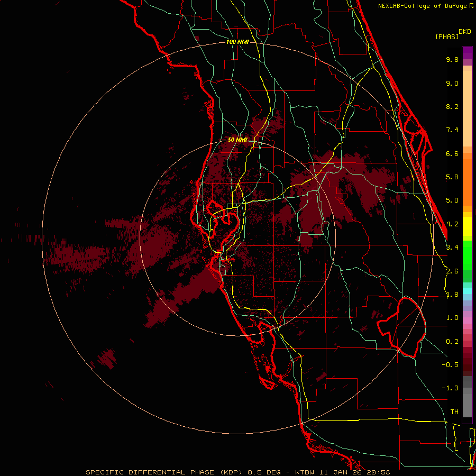476x476 pixels.
Task: Click the 1.0 scale value
Action: [452, 318]
